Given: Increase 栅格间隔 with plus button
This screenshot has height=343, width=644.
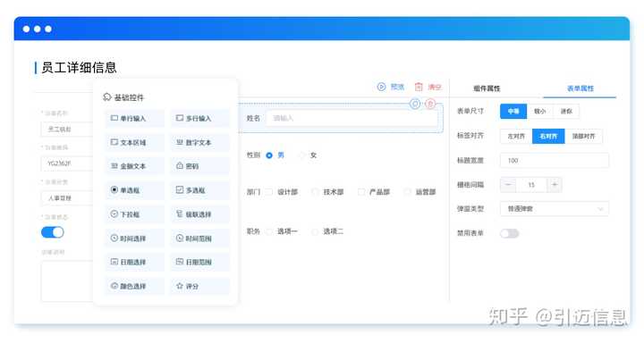Looking at the screenshot, I should [x=555, y=185].
